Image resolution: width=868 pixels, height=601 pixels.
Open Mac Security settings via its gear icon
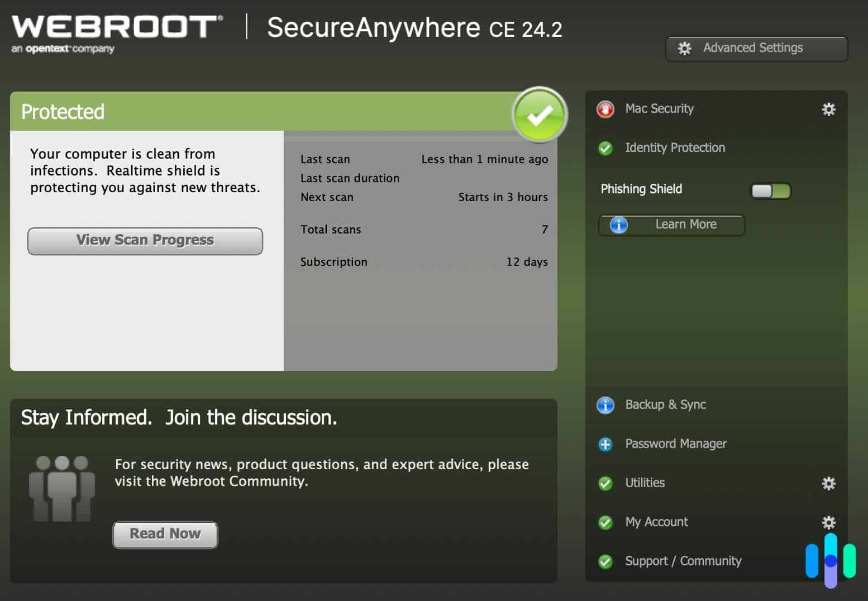coord(829,109)
